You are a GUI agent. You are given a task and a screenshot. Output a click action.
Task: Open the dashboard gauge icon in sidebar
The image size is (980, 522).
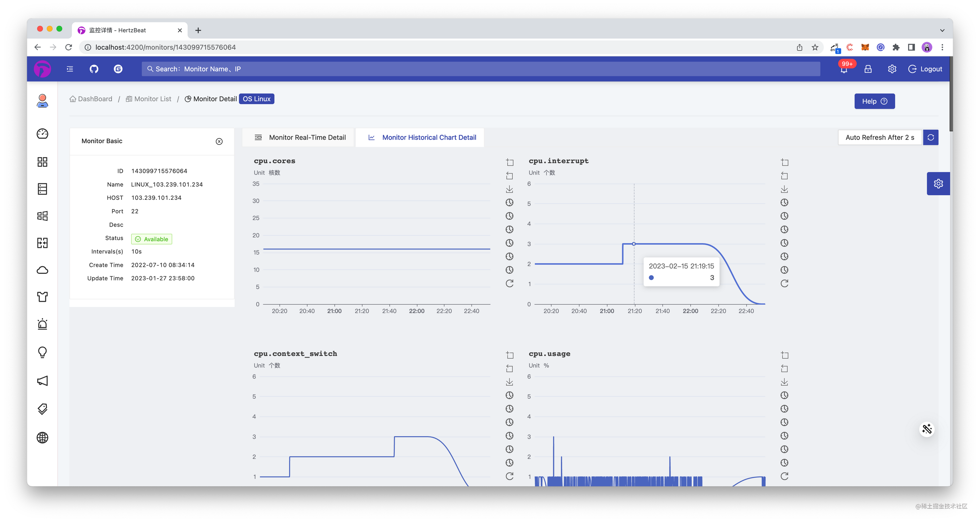click(x=42, y=133)
